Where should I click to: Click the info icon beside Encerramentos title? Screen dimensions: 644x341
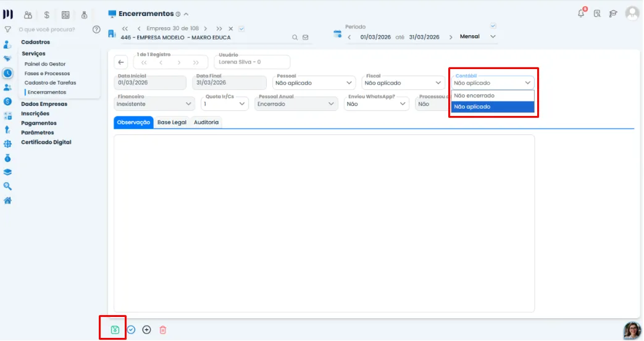(x=178, y=14)
